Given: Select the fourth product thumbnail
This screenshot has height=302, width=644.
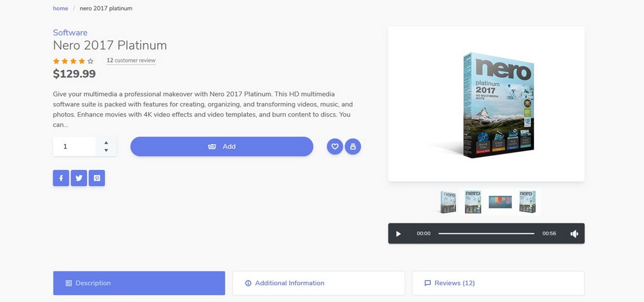Looking at the screenshot, I should [527, 202].
